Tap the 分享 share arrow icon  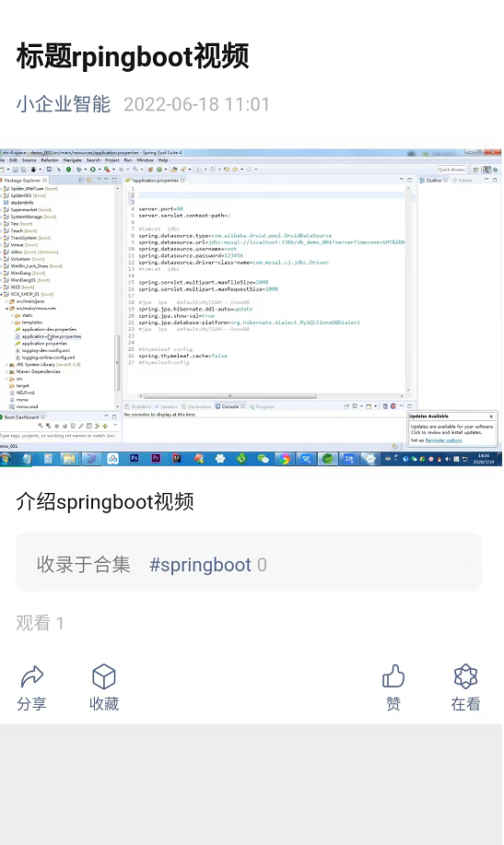[32, 676]
